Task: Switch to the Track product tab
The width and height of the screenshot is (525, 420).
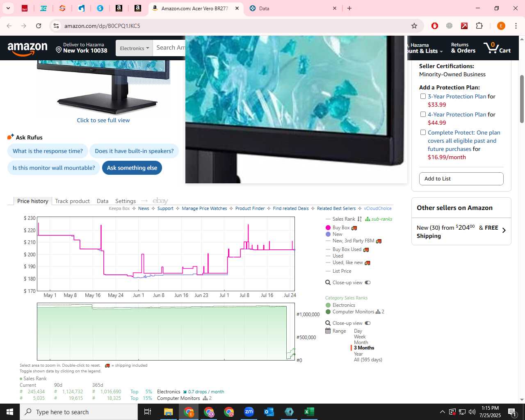Action: 72,201
